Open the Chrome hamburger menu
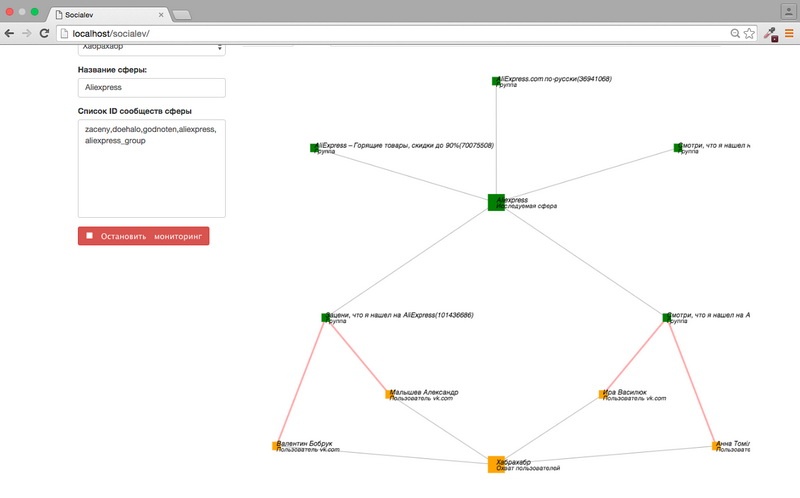 [x=789, y=33]
